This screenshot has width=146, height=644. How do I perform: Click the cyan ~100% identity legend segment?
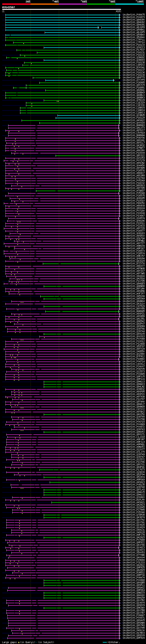130,4
